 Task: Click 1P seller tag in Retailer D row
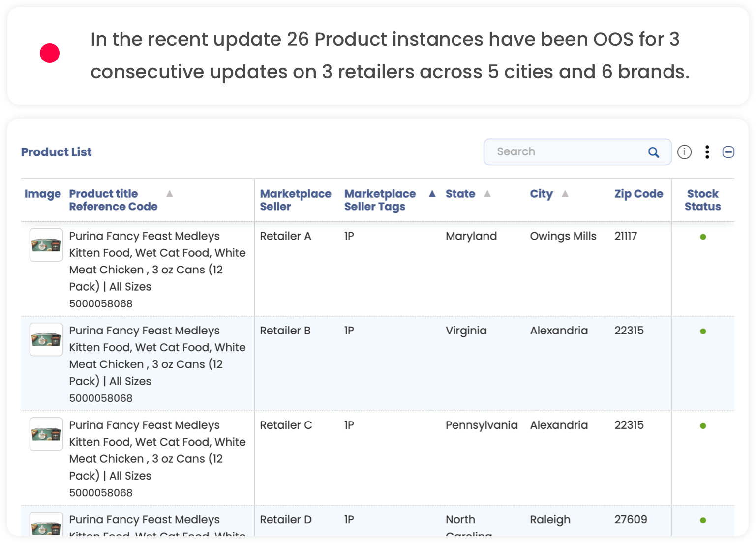coord(349,519)
